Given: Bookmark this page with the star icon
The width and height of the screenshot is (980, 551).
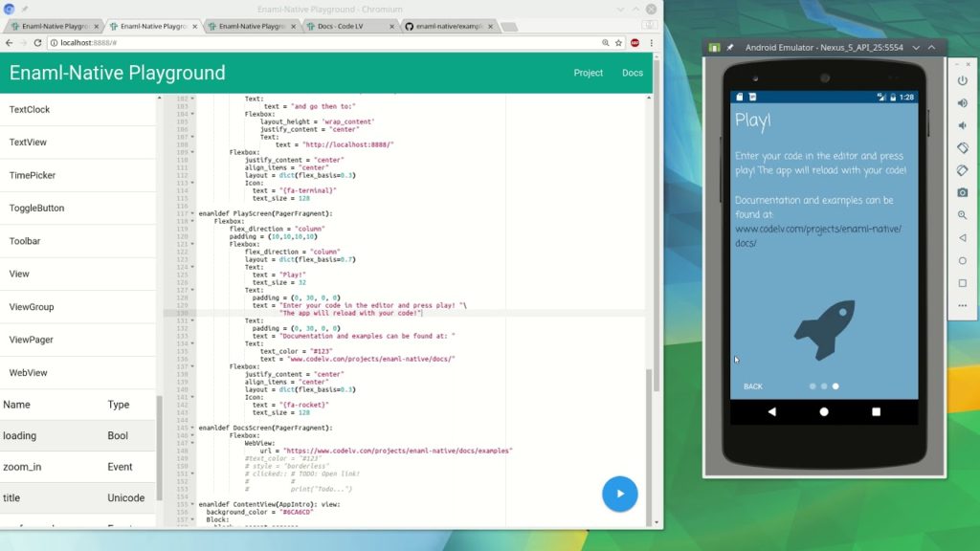Looking at the screenshot, I should pyautogui.click(x=619, y=42).
